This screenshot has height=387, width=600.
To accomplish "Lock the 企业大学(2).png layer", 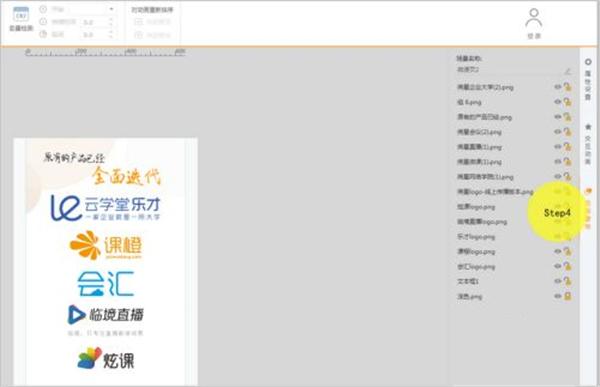I will [x=567, y=87].
